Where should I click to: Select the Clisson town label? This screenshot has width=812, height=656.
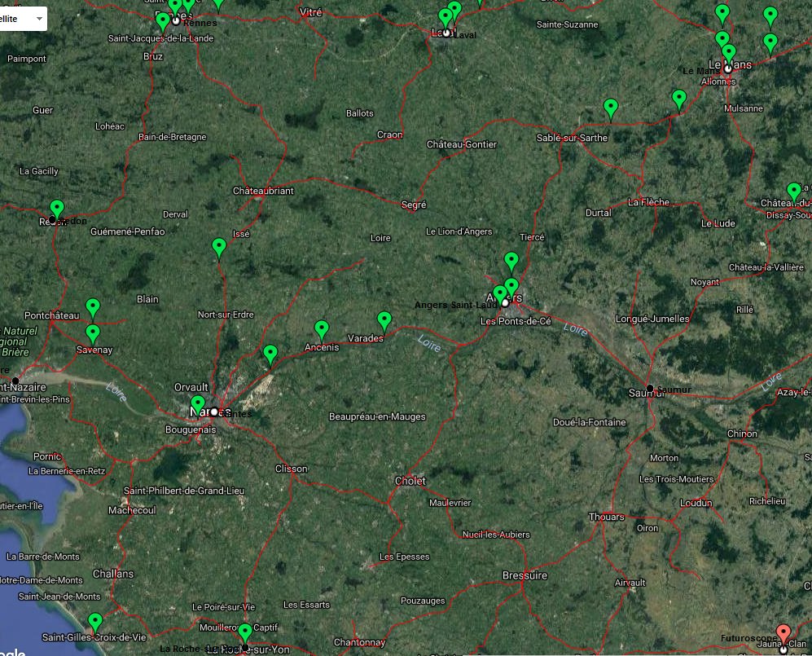tap(291, 469)
